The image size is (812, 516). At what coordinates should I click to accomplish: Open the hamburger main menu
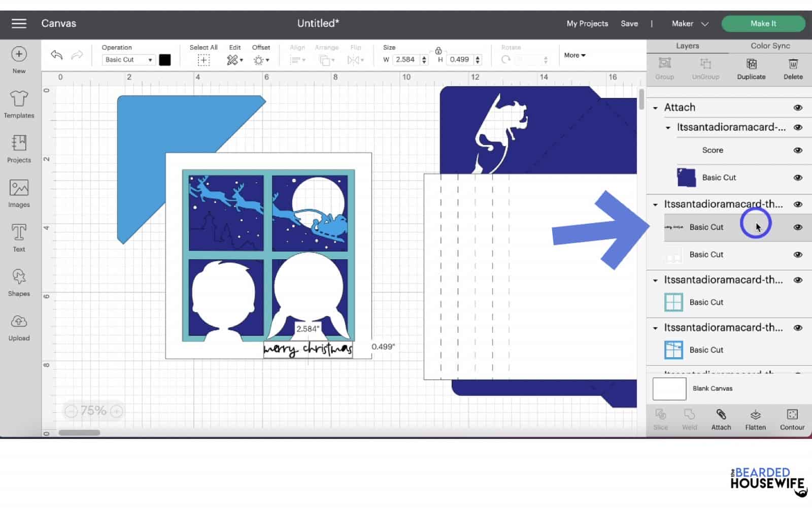click(19, 23)
